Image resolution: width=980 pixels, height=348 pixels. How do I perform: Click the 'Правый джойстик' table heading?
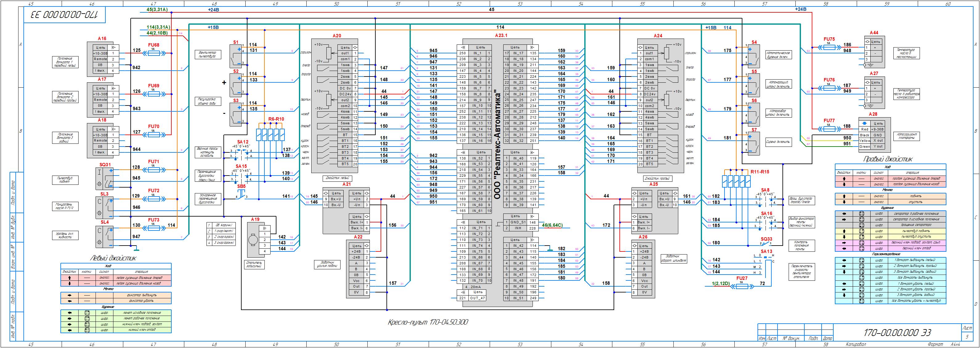tap(888, 159)
